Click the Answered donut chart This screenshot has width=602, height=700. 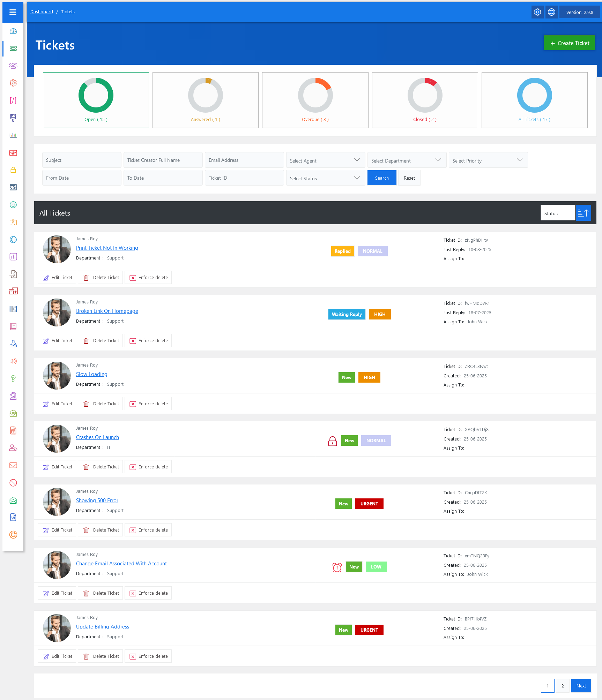pos(206,95)
